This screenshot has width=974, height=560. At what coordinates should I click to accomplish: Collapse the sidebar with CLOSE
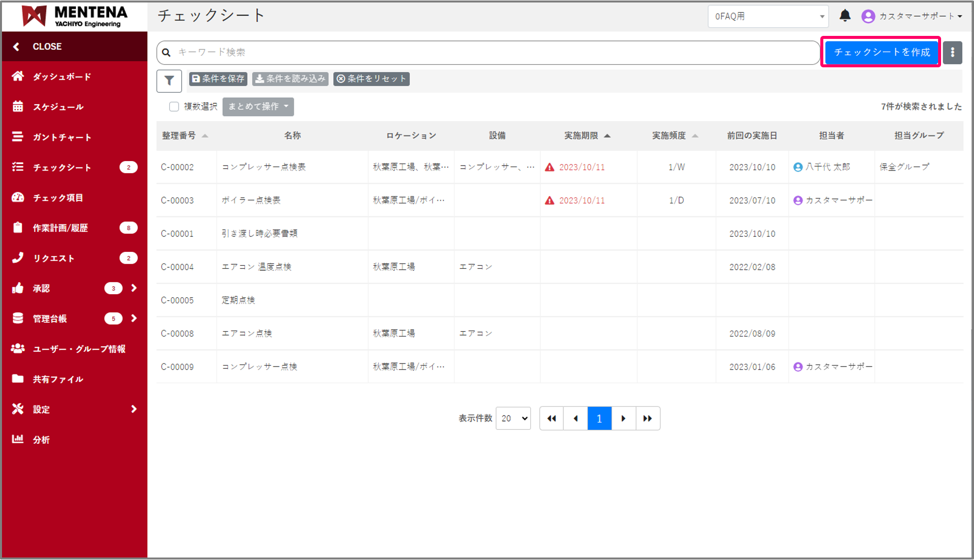tap(46, 46)
